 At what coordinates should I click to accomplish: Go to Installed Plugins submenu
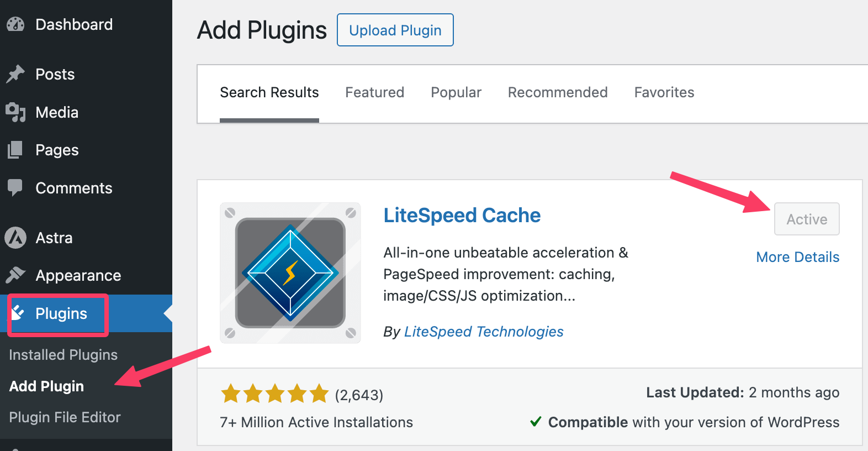[x=63, y=355]
